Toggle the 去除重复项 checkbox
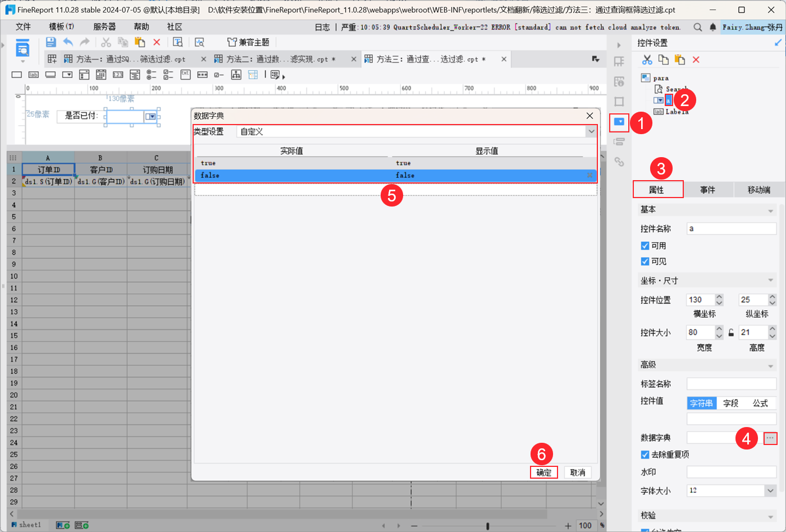Viewport: 786px width, 532px height. coord(645,455)
